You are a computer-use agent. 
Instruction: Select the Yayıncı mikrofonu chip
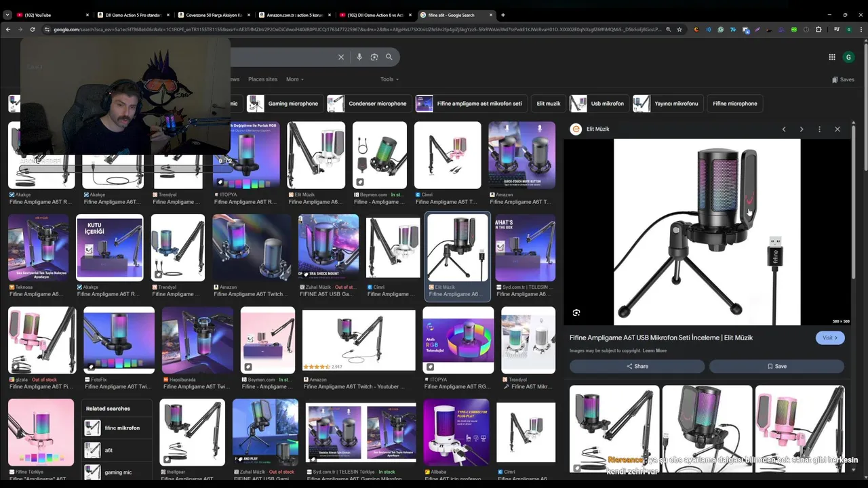pos(666,104)
